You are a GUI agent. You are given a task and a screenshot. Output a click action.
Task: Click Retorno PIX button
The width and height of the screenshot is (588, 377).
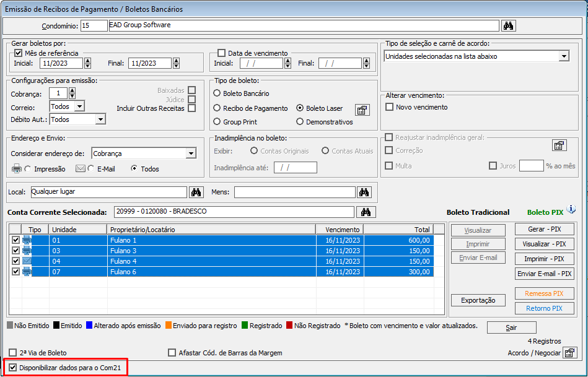[x=544, y=308]
